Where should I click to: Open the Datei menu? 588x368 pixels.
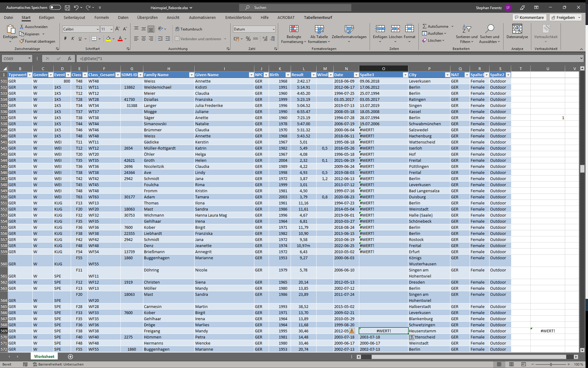coord(9,17)
